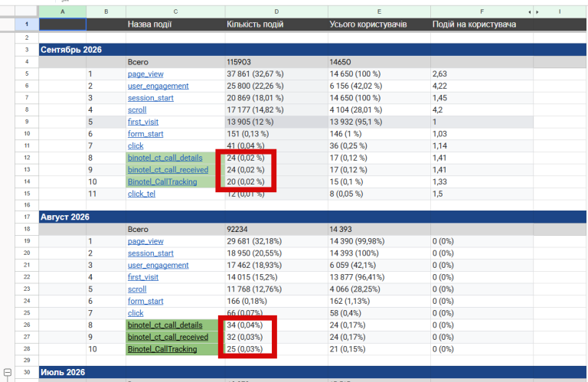The image size is (588, 382).
Task: Select column D header
Action: click(x=276, y=11)
